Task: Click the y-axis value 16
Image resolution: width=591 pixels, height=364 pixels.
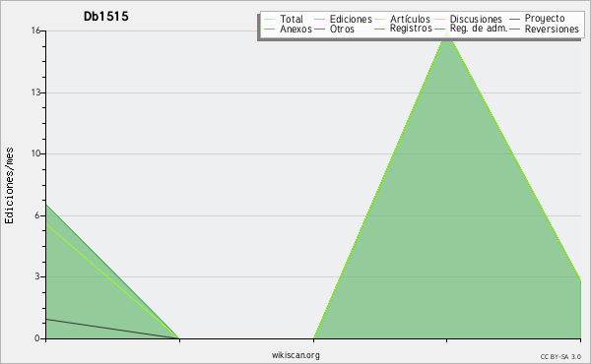Action: tap(35, 30)
